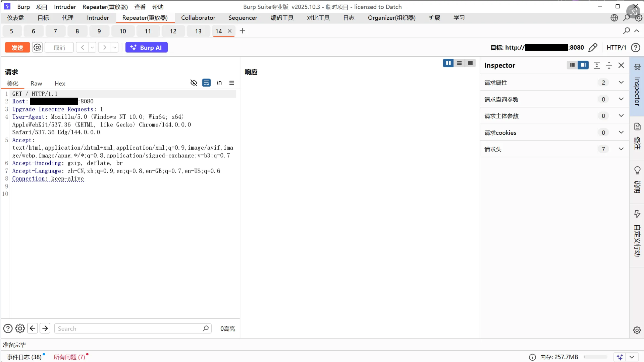Select Repeater tab 10
Screen dimensions: 644x362
point(123,31)
